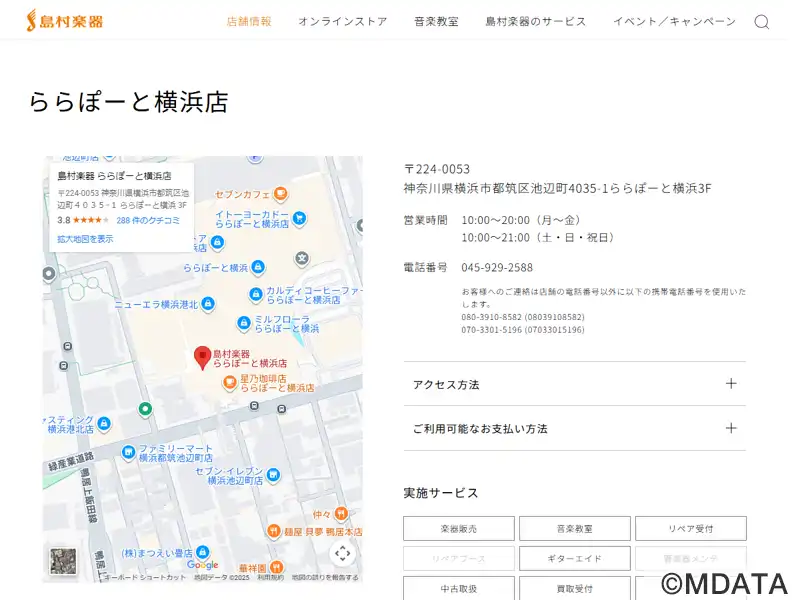
Task: Click the red Shimamura Gakki map pin
Action: tap(202, 357)
